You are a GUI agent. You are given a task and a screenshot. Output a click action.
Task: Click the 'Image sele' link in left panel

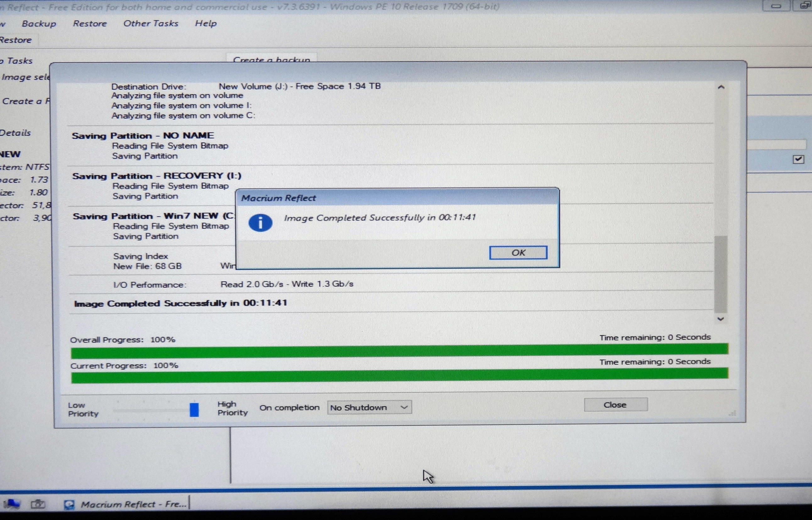26,77
